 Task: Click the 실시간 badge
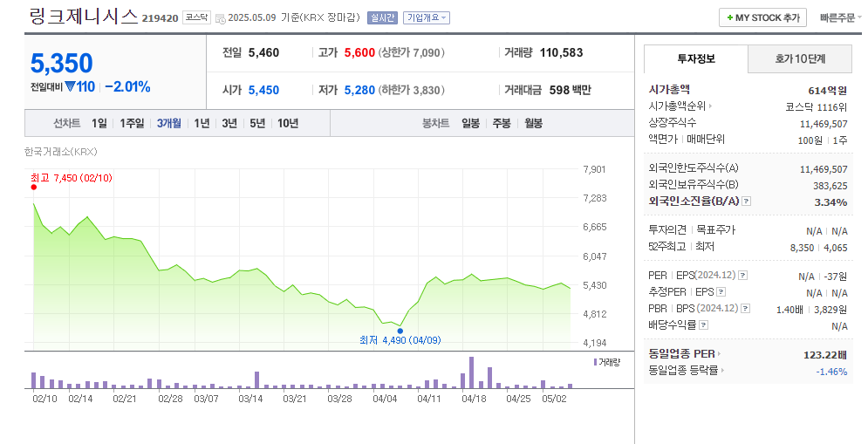pos(382,17)
